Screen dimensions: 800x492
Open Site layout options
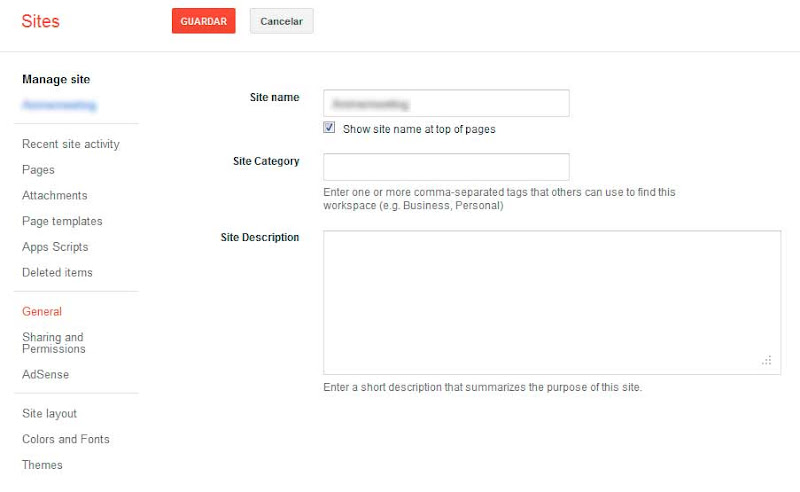pos(49,413)
